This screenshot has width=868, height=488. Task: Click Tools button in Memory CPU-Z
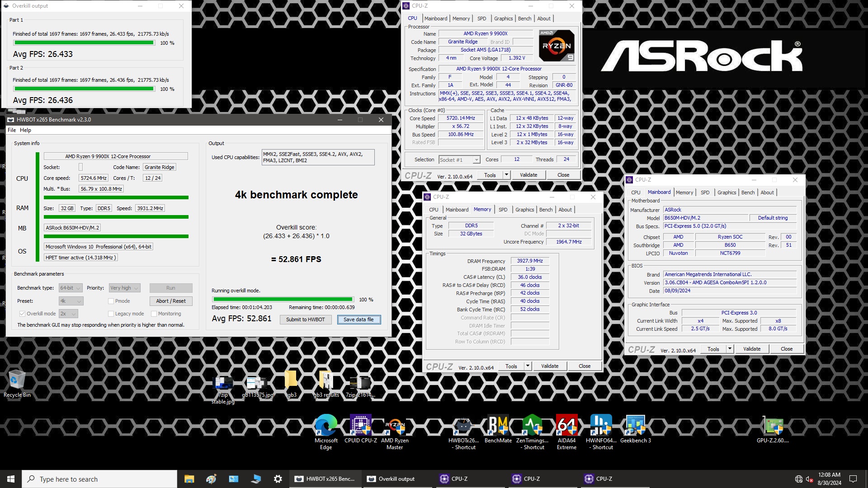pyautogui.click(x=511, y=366)
